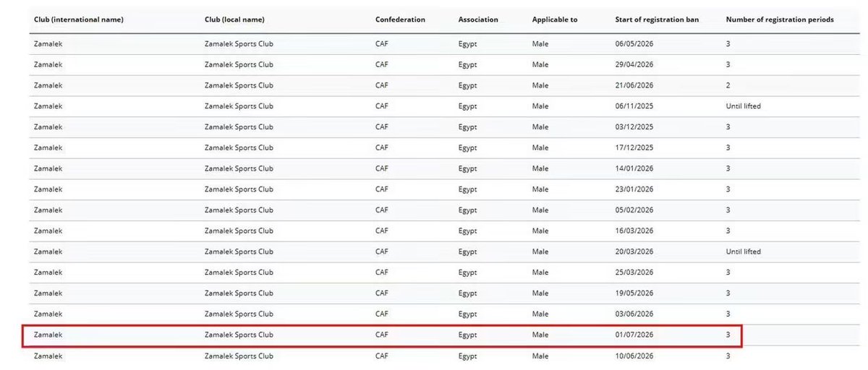
Task: Click the date 06/11/2025
Action: (x=634, y=106)
